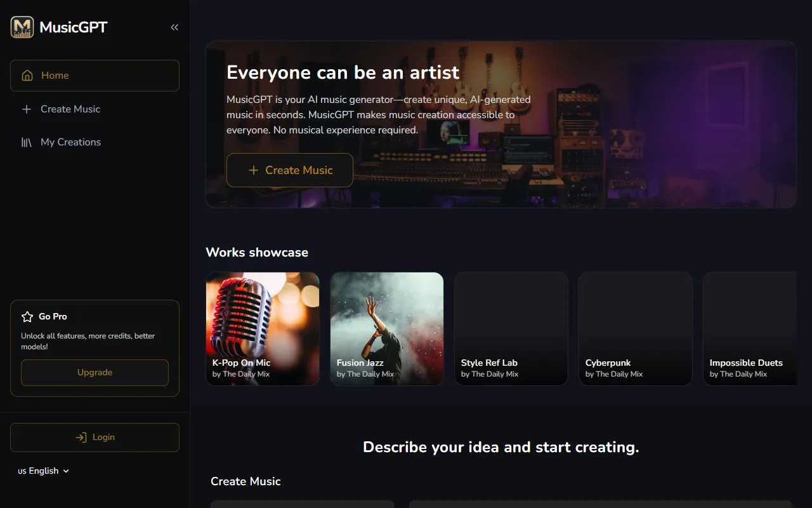The image size is (812, 508).
Task: Click the Go Pro star icon
Action: 27,316
